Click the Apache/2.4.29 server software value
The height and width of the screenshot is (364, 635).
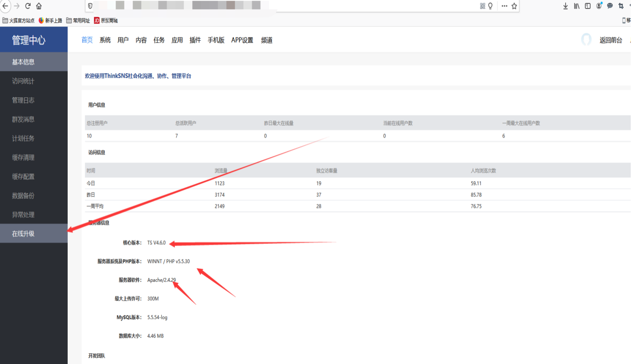[161, 280]
